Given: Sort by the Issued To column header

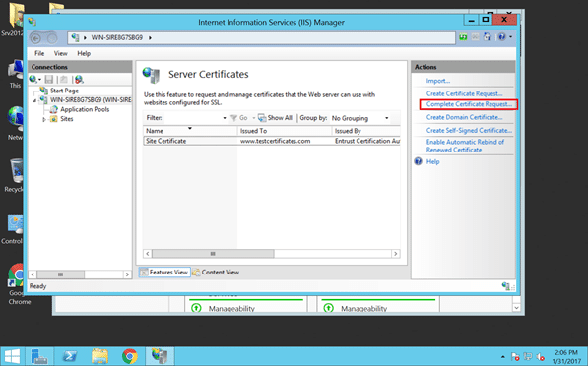Looking at the screenshot, I should click(285, 131).
